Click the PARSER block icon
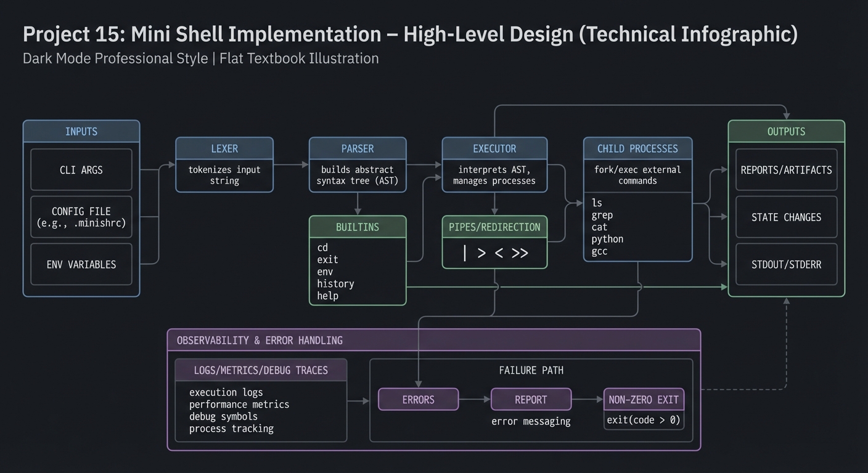Screen dimensions: 868x473 [358, 148]
